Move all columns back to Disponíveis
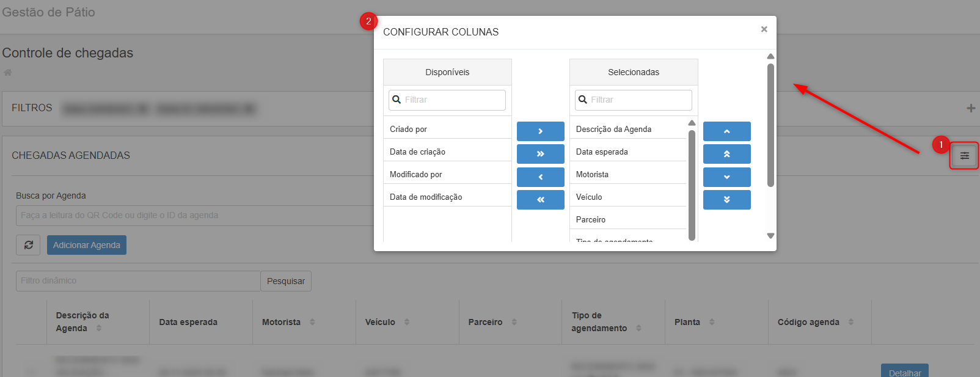The height and width of the screenshot is (377, 980). coord(540,200)
